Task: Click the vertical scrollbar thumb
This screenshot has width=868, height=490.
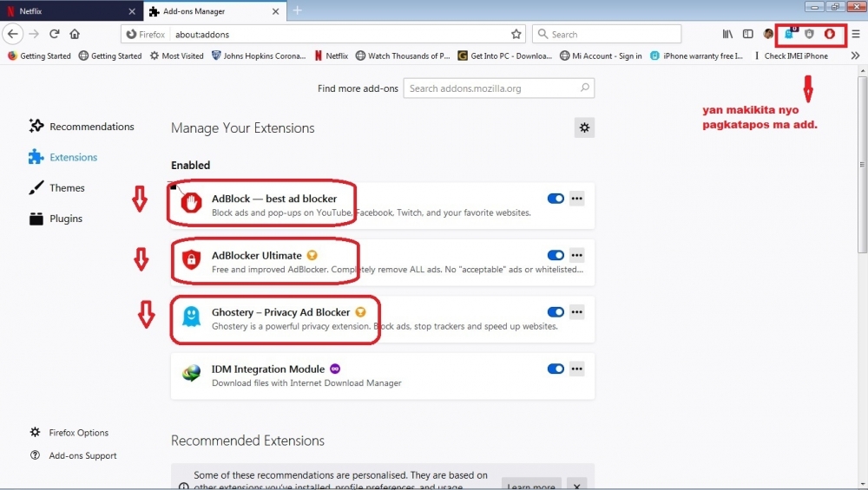Action: click(863, 164)
